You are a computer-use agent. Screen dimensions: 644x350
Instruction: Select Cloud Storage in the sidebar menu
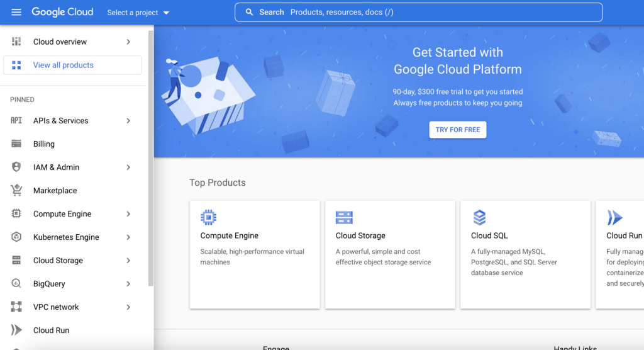(58, 261)
